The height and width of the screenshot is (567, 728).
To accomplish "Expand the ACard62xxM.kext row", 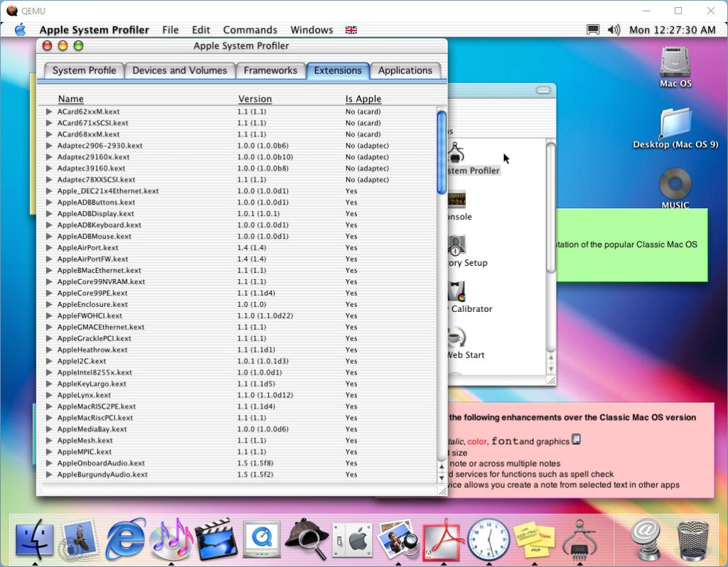I will (x=49, y=112).
